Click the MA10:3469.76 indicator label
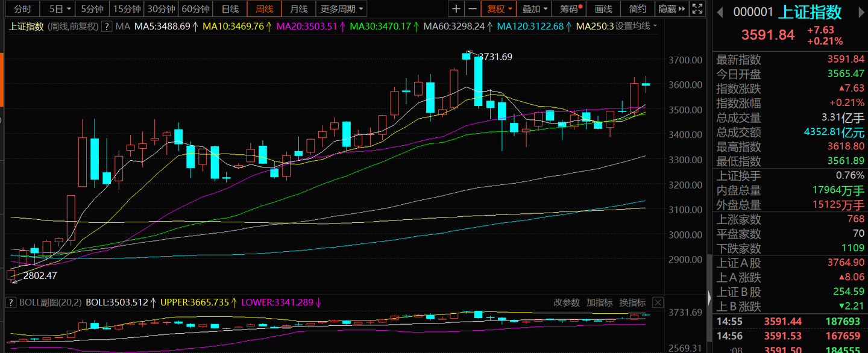This screenshot has width=868, height=353. coord(237,27)
